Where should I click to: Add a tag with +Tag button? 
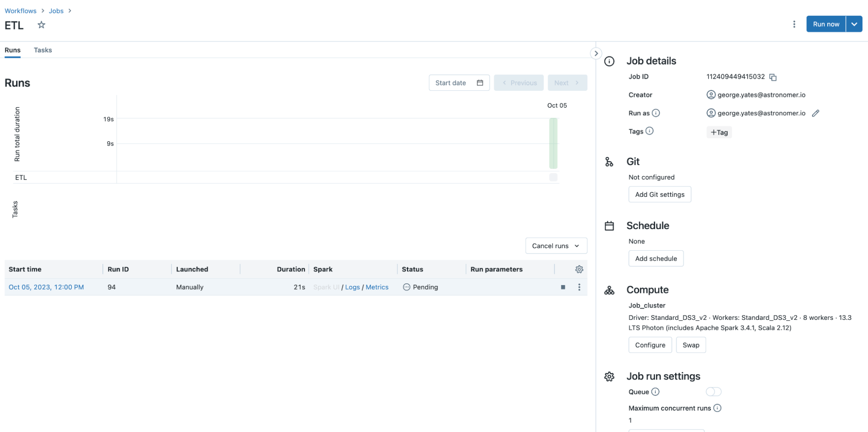tap(719, 133)
